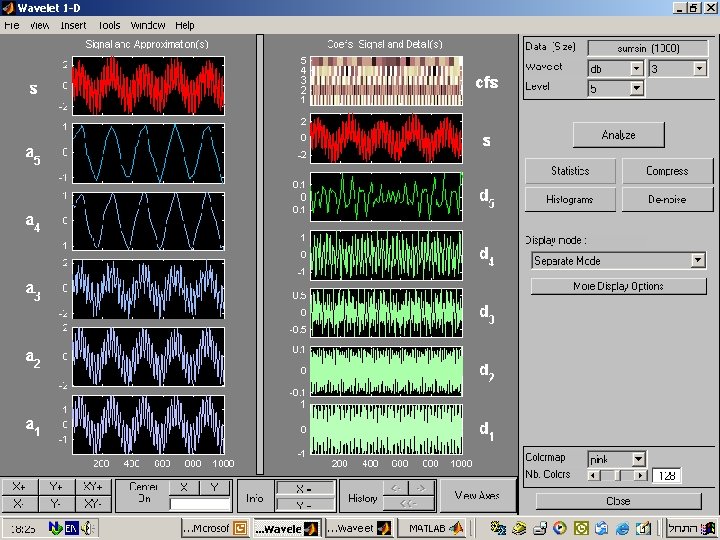Image resolution: width=720 pixels, height=540 pixels.
Task: Switch to MATLAB from the taskbar
Action: point(433,528)
